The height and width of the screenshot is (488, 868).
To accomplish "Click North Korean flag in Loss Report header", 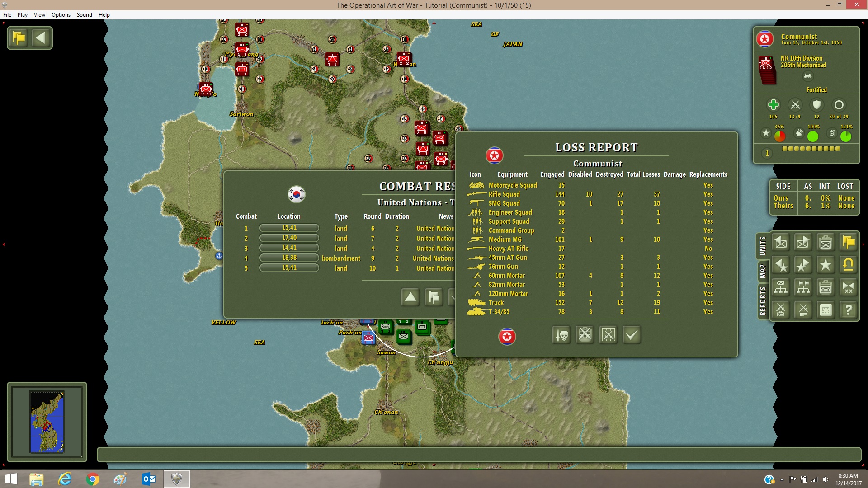I will pyautogui.click(x=495, y=156).
